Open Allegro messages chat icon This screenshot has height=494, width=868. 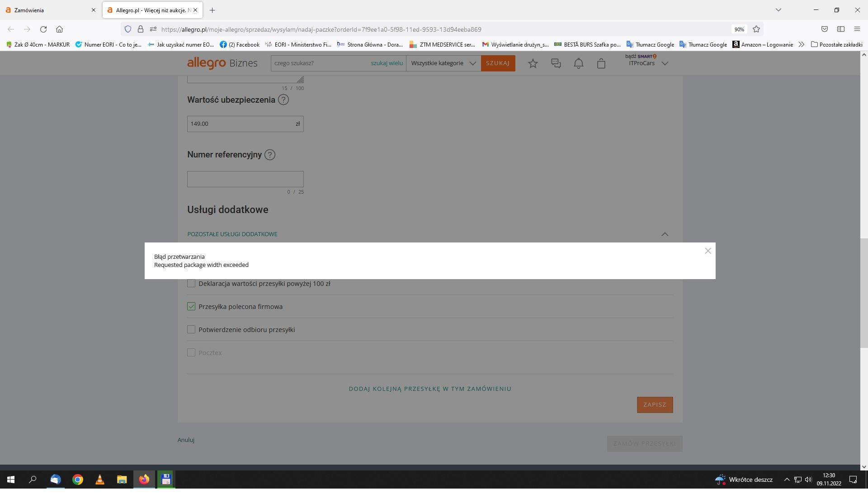[x=556, y=64]
